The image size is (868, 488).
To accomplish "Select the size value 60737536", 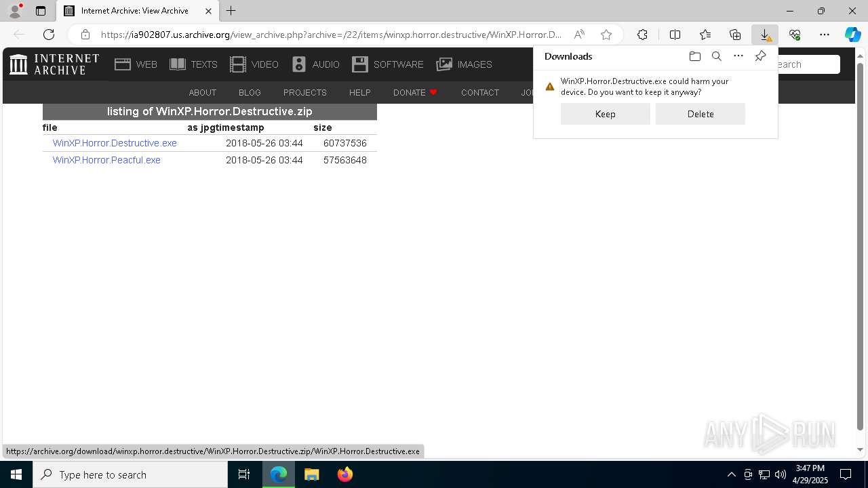I will 345,144.
